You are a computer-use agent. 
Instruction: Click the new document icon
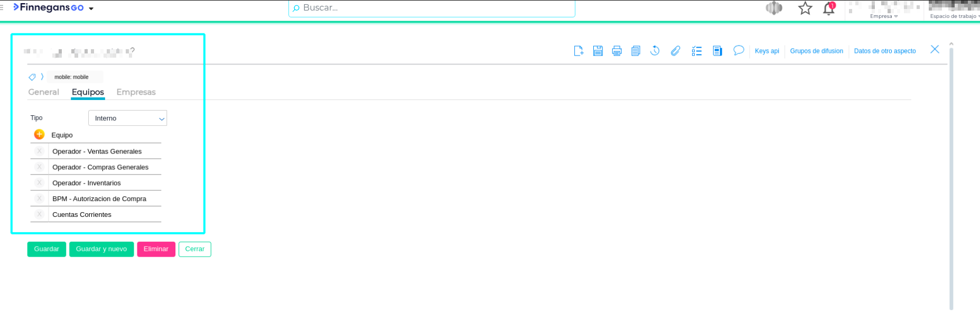(x=578, y=51)
